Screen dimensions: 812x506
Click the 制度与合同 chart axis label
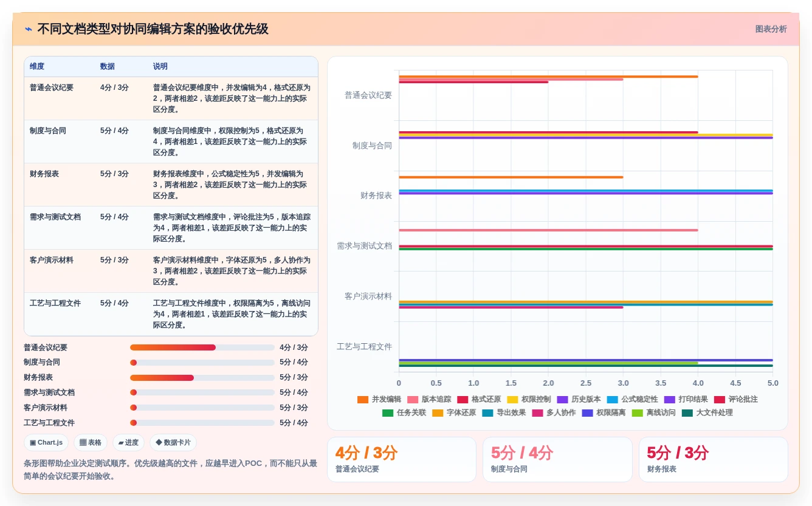(372, 146)
